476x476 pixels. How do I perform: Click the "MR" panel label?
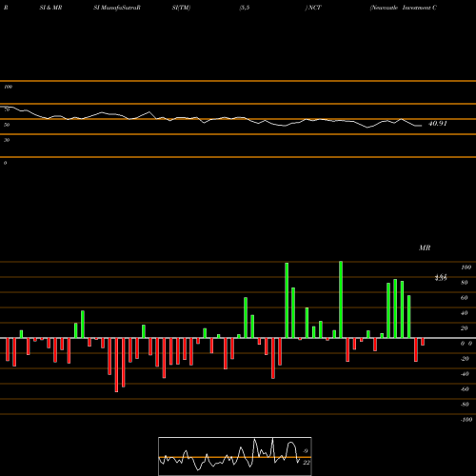tap(425, 248)
